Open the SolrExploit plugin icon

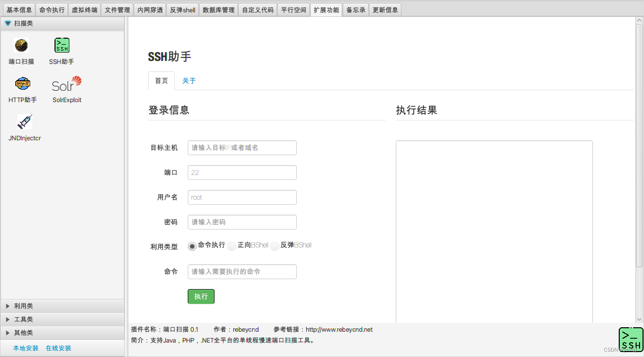click(67, 84)
